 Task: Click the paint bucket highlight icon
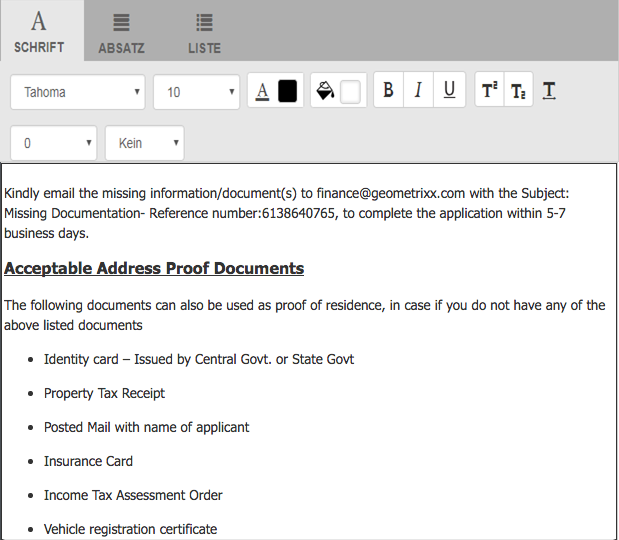pyautogui.click(x=325, y=91)
